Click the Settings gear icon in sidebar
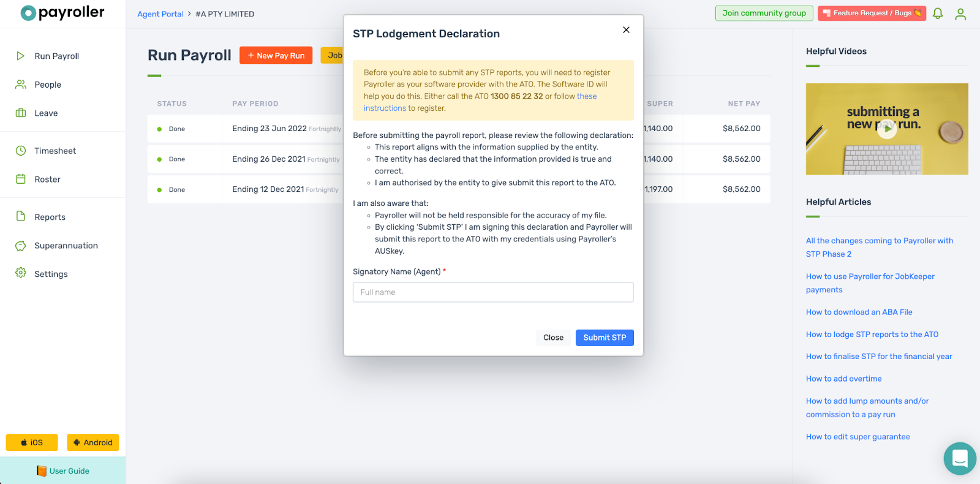This screenshot has width=980, height=484. (21, 273)
